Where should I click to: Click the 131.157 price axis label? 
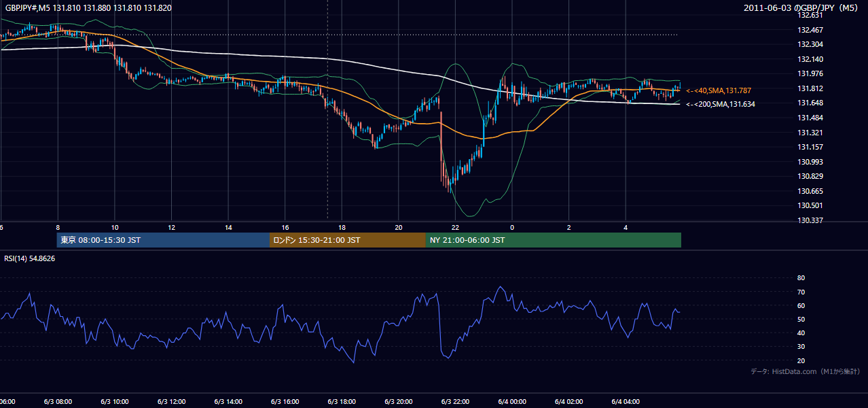tap(810, 147)
